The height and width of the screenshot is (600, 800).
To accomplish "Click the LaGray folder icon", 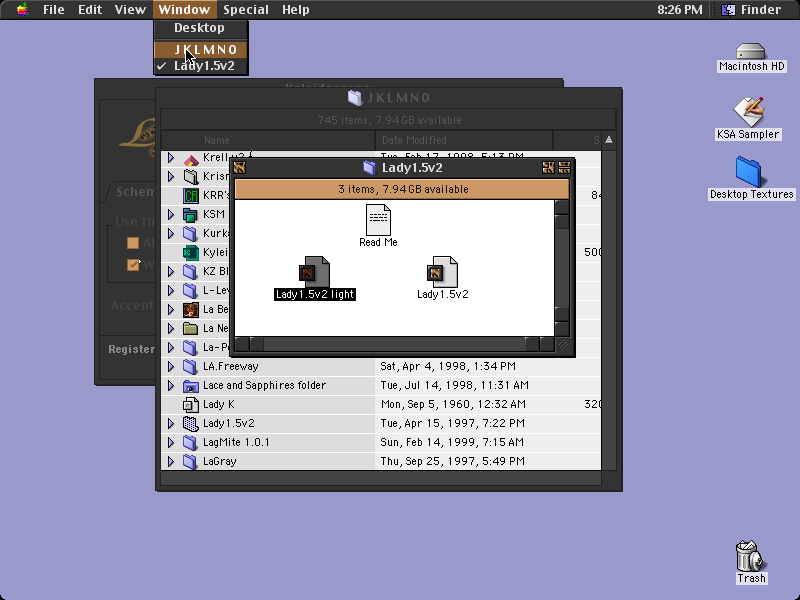I will 190,461.
